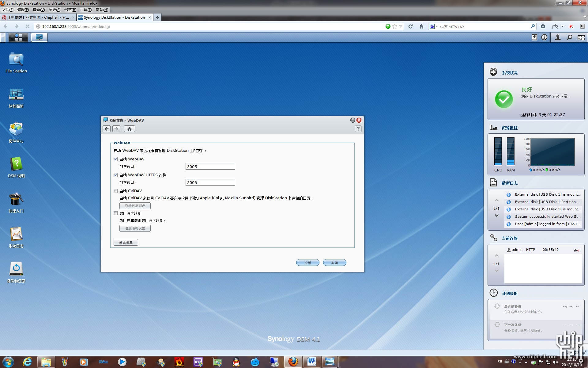The image size is (588, 368).
Task: Enable the 启用速度限制 checkbox
Action: pyautogui.click(x=116, y=213)
